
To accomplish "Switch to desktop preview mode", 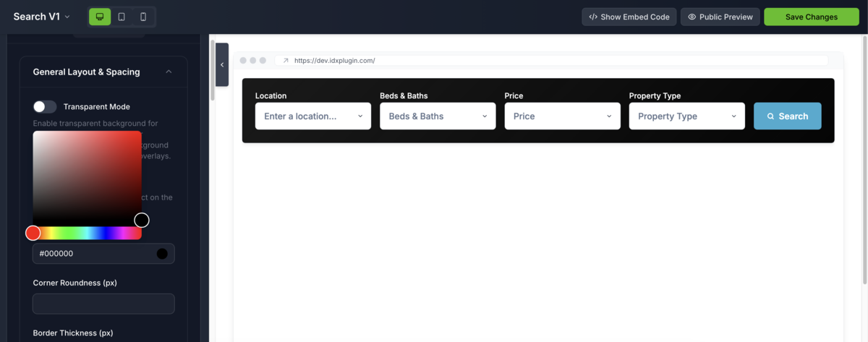I will click(x=100, y=17).
